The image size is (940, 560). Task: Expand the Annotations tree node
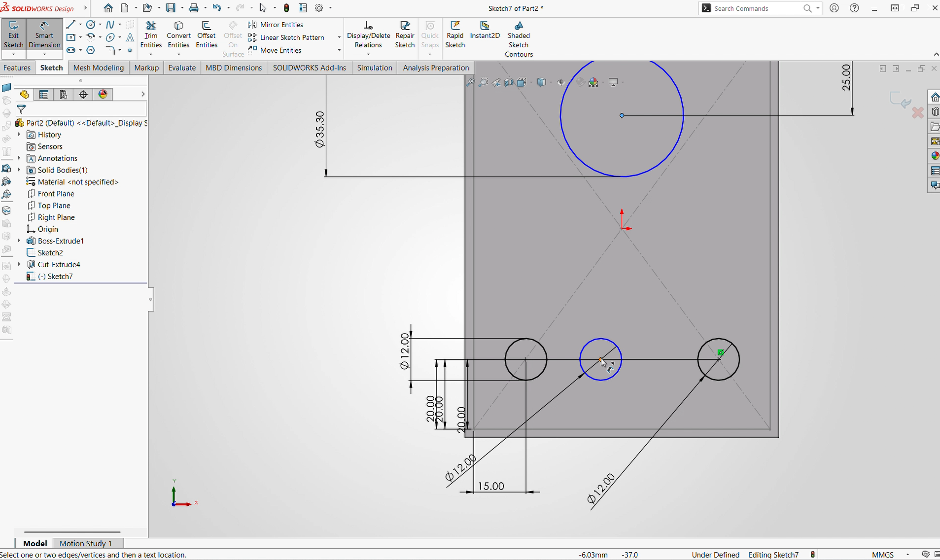pos(19,158)
